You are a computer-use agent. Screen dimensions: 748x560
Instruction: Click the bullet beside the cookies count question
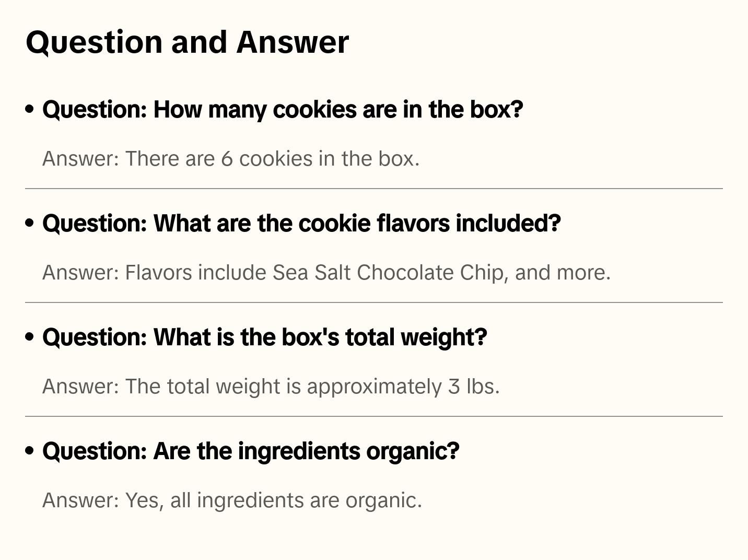[x=30, y=109]
